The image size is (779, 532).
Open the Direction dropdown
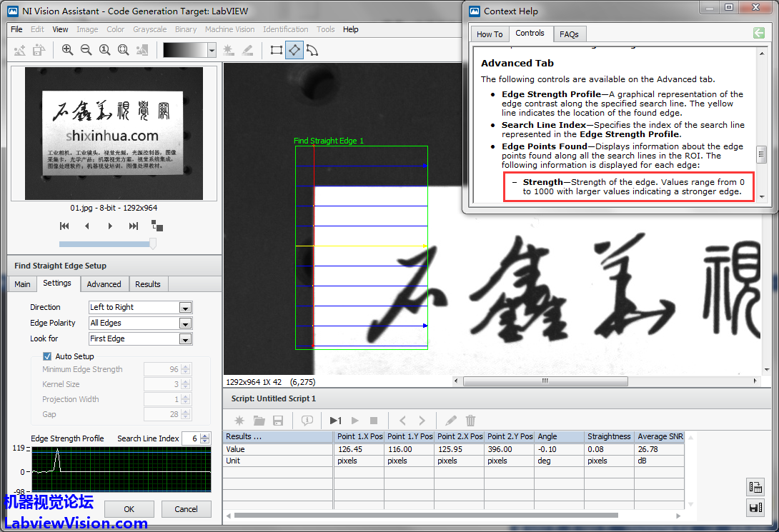pos(185,307)
